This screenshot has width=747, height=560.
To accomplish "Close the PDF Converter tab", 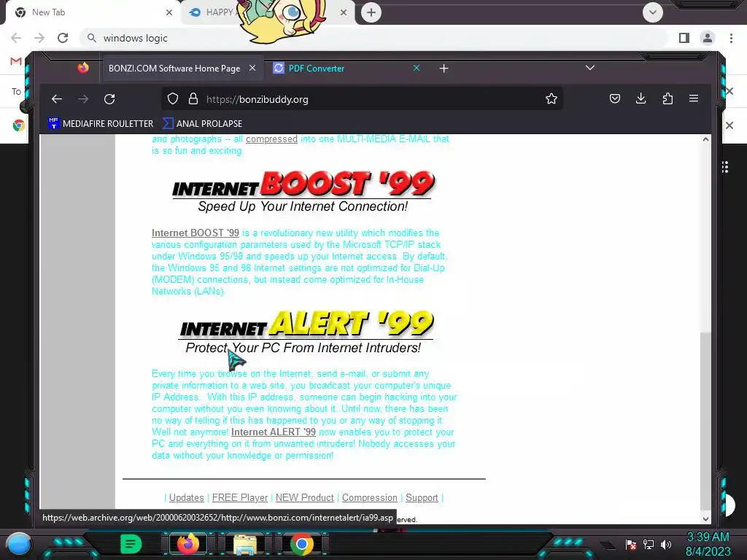I will click(x=417, y=68).
